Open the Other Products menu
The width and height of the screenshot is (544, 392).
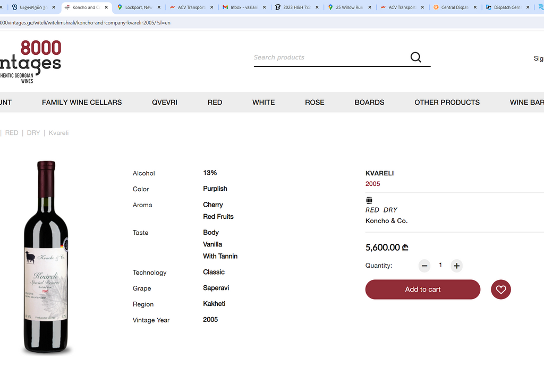[x=447, y=103]
